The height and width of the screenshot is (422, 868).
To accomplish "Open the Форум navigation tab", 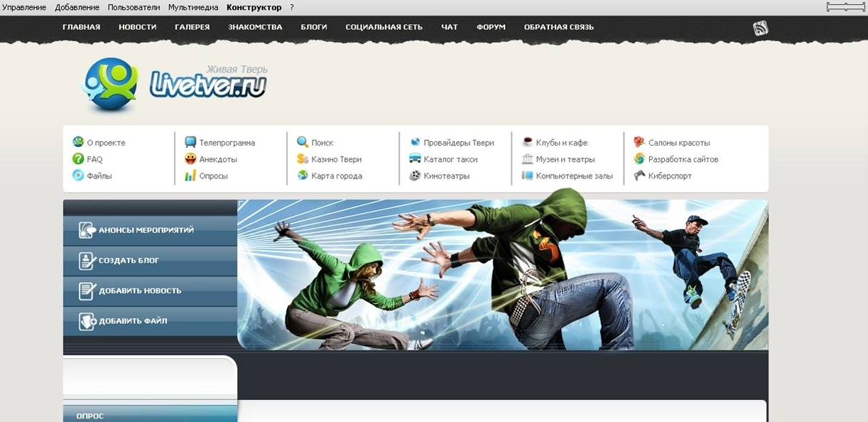I will coord(491,27).
